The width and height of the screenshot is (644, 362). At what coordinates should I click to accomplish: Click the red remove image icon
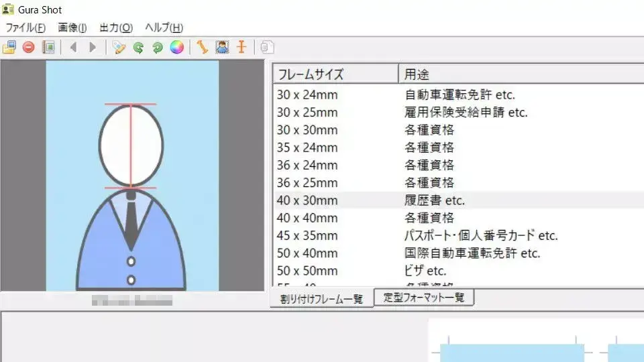[28, 48]
